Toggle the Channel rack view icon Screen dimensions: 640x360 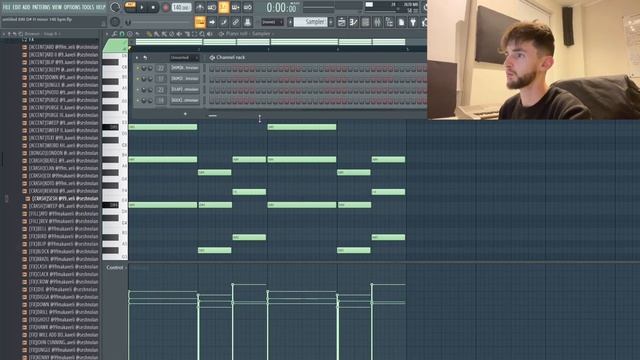tap(365, 22)
